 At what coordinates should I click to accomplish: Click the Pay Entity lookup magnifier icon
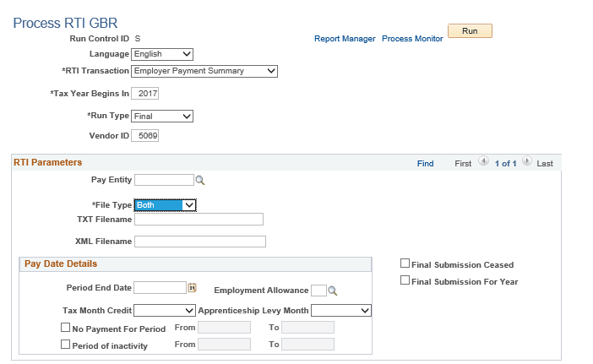pos(200,181)
